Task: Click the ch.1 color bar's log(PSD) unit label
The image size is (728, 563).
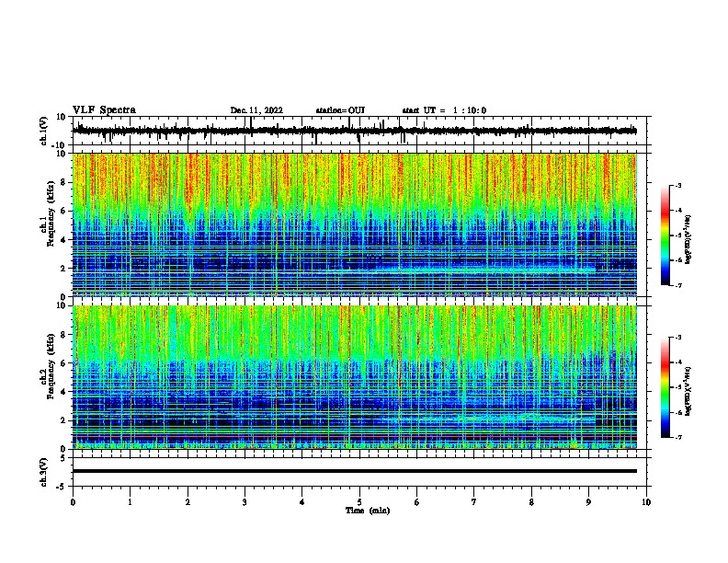Action: pyautogui.click(x=688, y=240)
